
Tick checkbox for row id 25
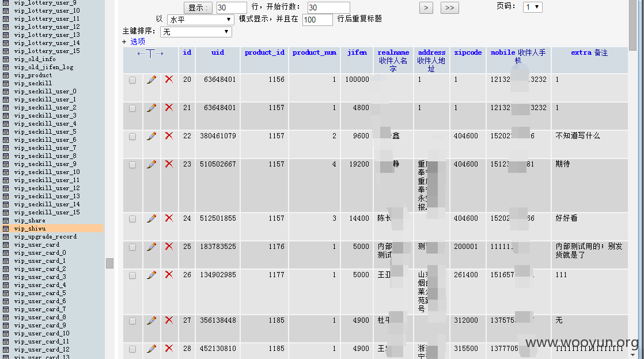pos(132,247)
